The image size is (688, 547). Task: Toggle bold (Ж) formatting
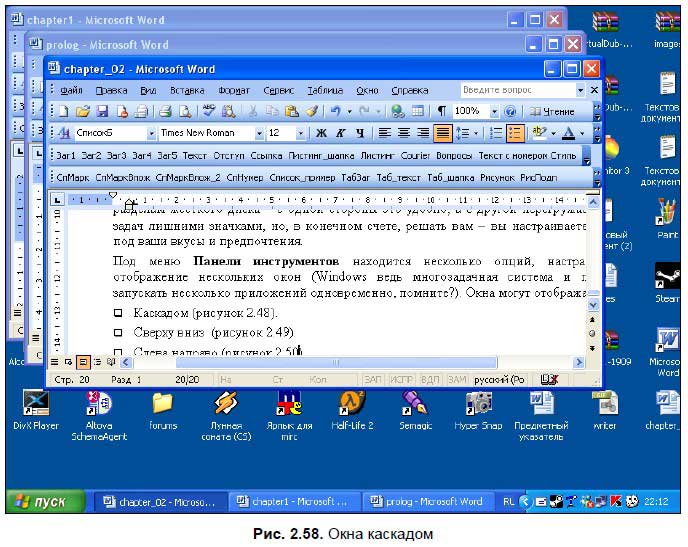[x=321, y=133]
